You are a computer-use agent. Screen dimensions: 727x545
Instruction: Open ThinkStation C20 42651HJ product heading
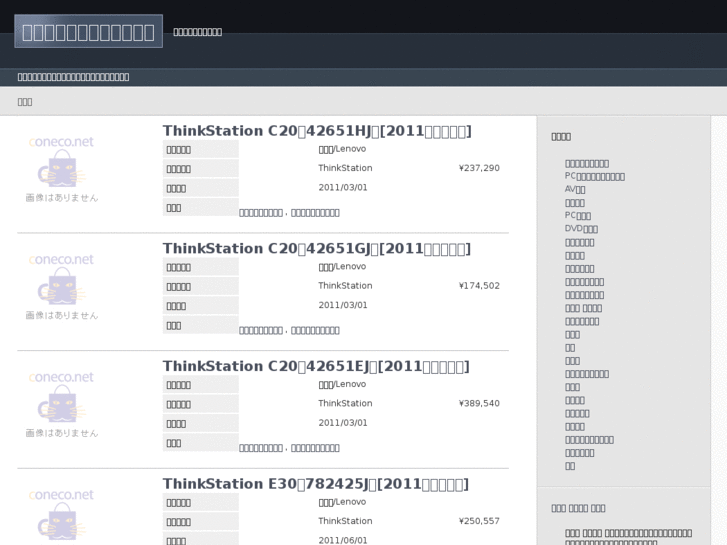point(317,131)
